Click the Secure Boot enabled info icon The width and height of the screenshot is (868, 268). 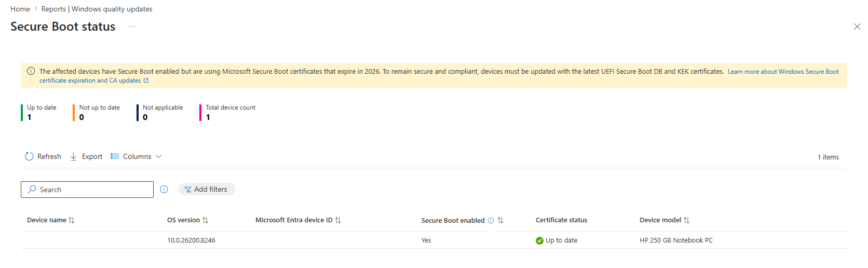(x=491, y=221)
